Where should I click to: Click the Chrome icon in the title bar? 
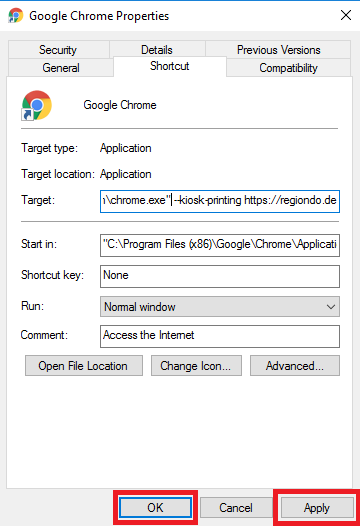tap(16, 15)
